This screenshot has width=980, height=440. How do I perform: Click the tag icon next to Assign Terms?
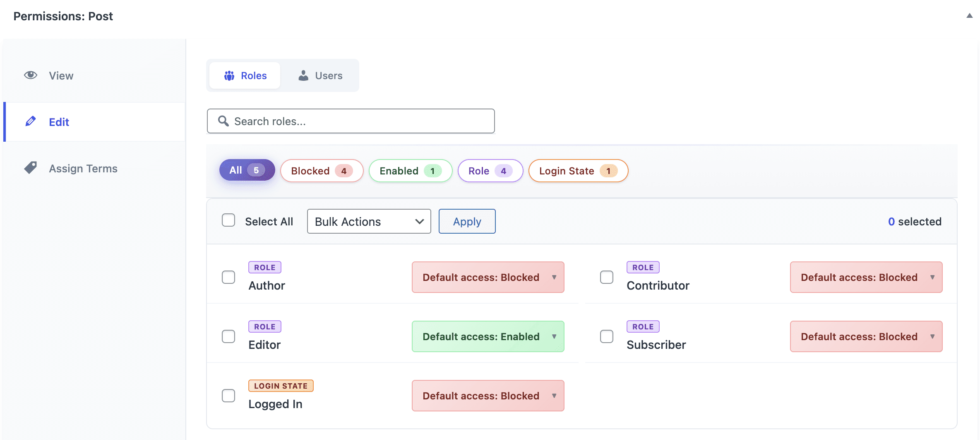[x=30, y=168]
